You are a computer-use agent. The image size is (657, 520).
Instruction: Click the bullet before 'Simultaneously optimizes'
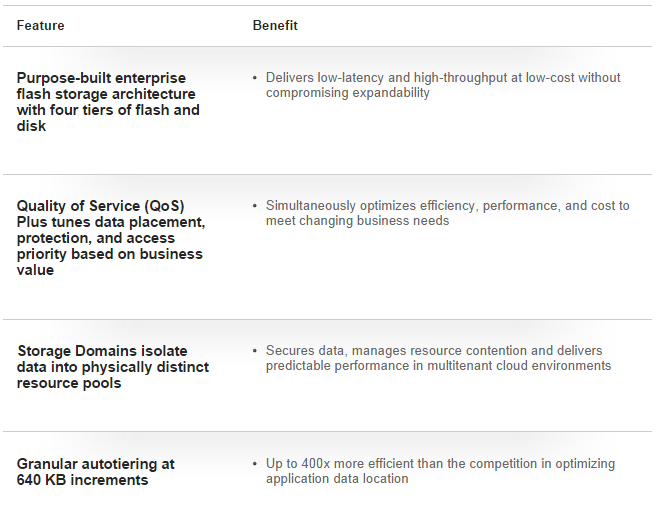(x=255, y=206)
